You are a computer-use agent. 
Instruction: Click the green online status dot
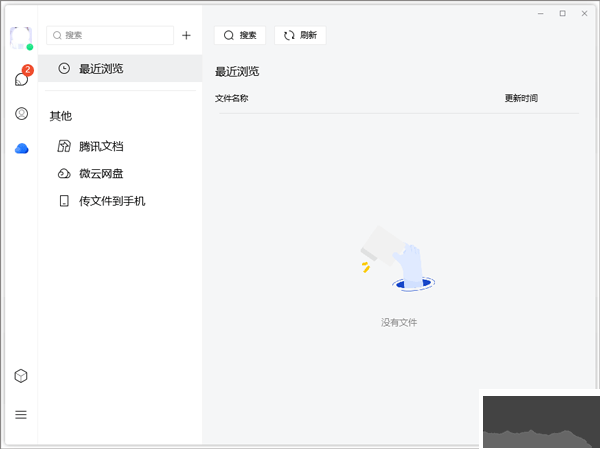(x=30, y=47)
